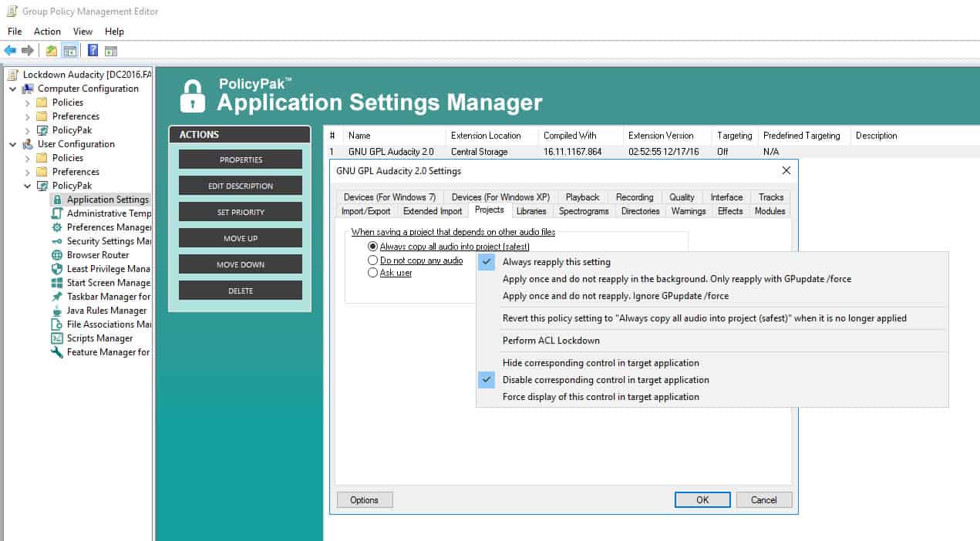Select the 'Ask user' radio button

373,273
